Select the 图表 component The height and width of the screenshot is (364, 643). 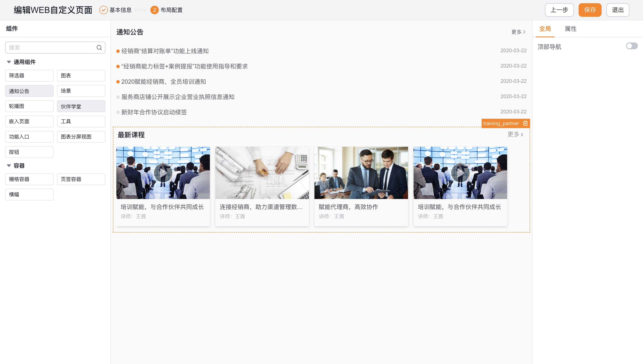click(x=81, y=76)
